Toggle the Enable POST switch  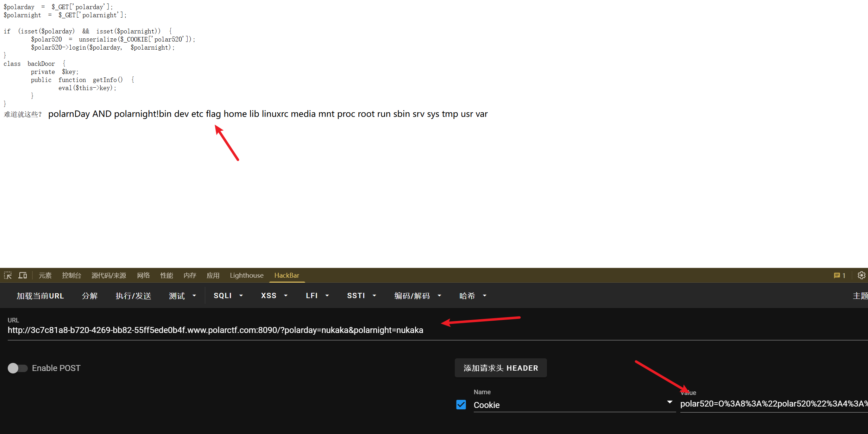pyautogui.click(x=18, y=368)
